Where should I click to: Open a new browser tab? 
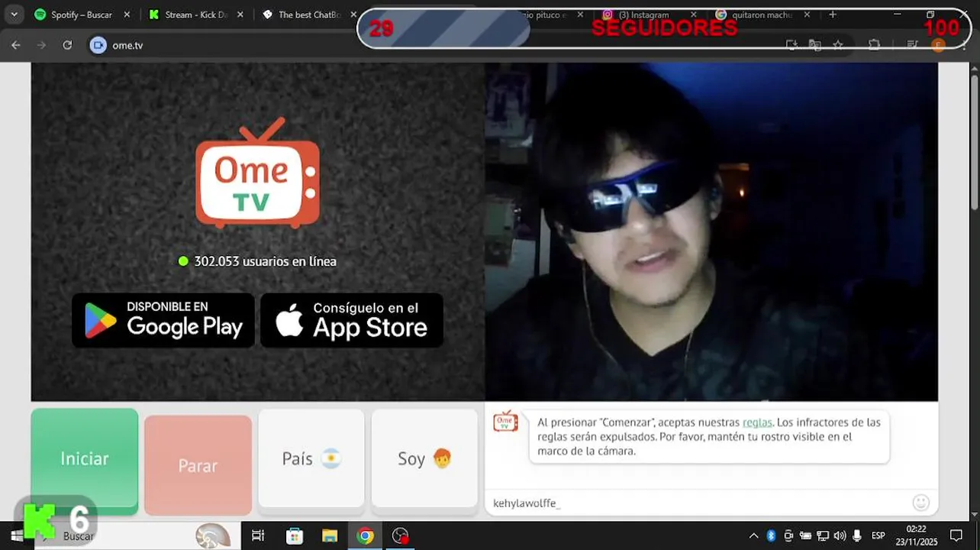point(833,15)
